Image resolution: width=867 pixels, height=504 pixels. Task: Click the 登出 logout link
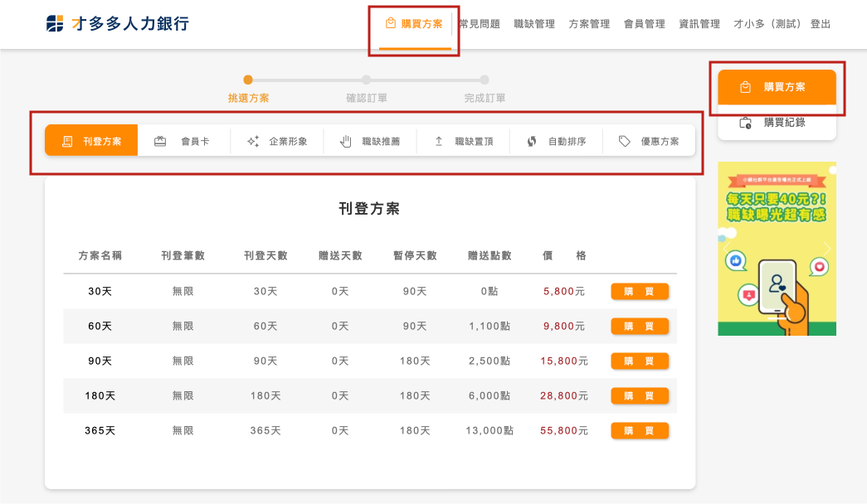[820, 24]
